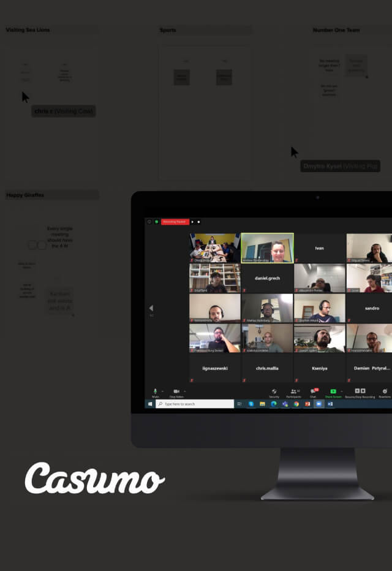Click the green encryption shield icon

[156, 222]
